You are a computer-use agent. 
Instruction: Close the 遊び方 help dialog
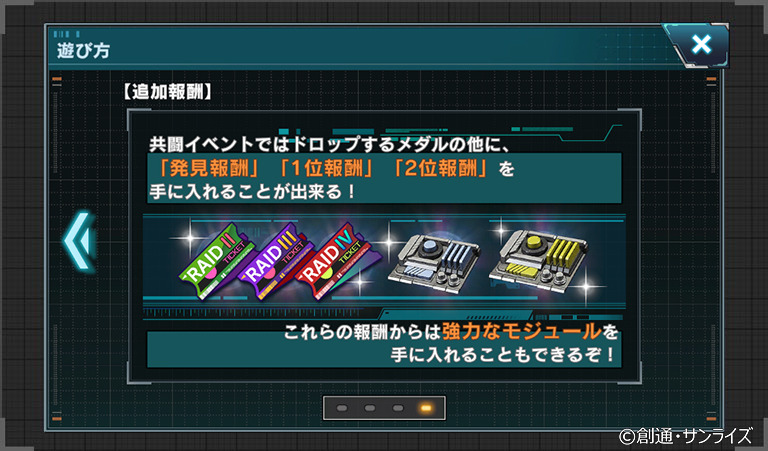tap(701, 45)
